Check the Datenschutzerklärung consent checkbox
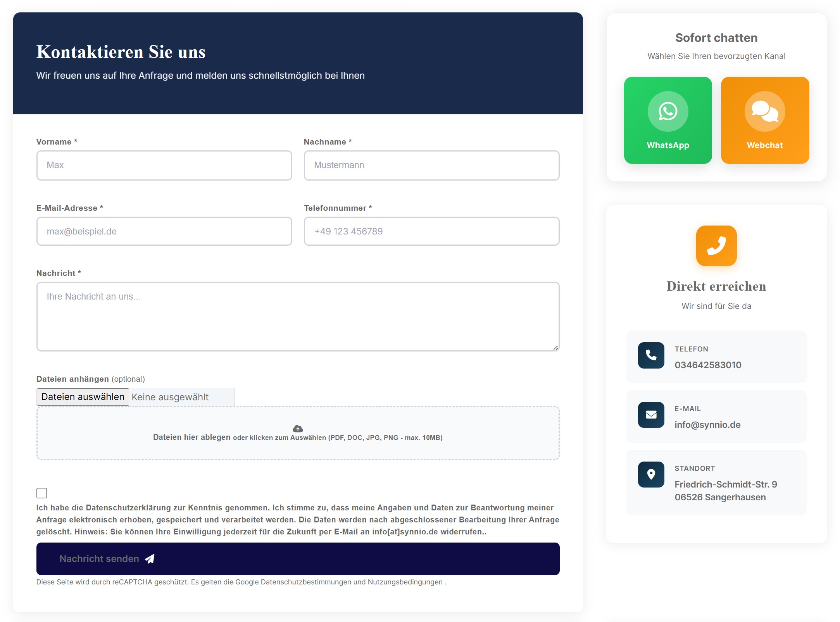 click(41, 493)
